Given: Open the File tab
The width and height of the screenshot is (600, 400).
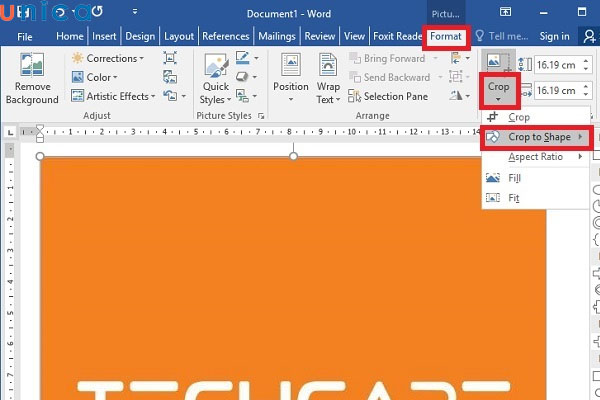Looking at the screenshot, I should [25, 37].
